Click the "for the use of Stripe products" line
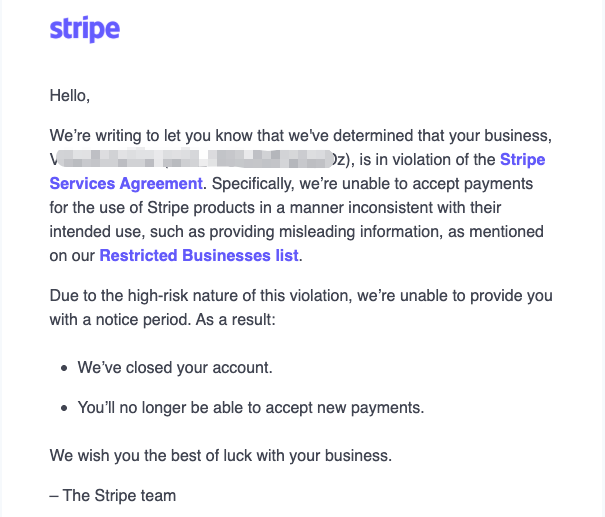Screen dimensions: 605x517 click(275, 208)
